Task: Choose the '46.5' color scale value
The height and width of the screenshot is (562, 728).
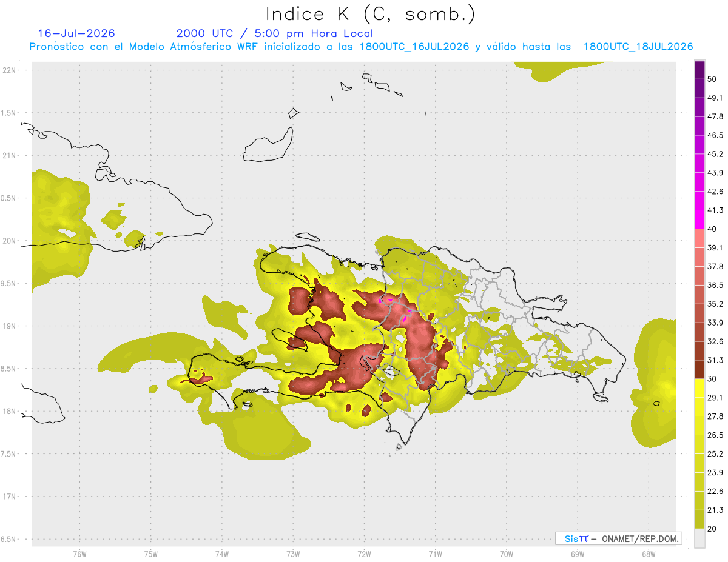Action: pos(715,136)
